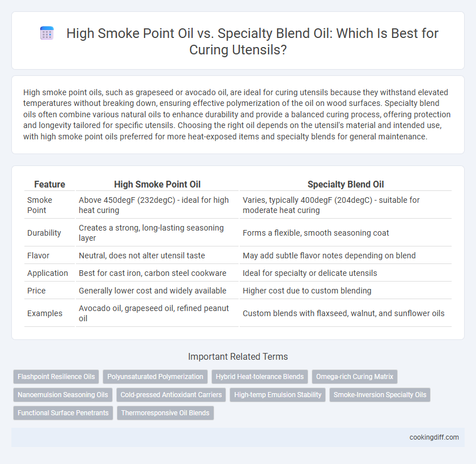The image size is (476, 464).
Task: Open the Smoke-Inversion Specialty Oils tag
Action: (380, 395)
